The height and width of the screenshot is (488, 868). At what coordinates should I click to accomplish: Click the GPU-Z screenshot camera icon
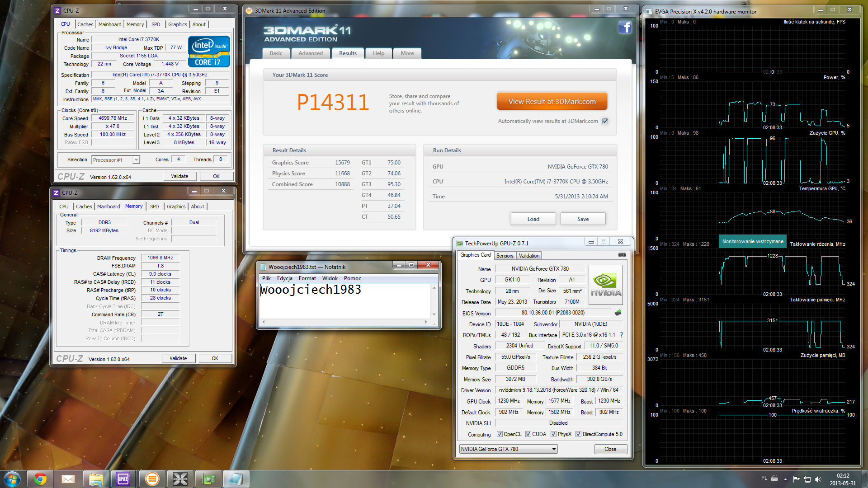point(622,255)
